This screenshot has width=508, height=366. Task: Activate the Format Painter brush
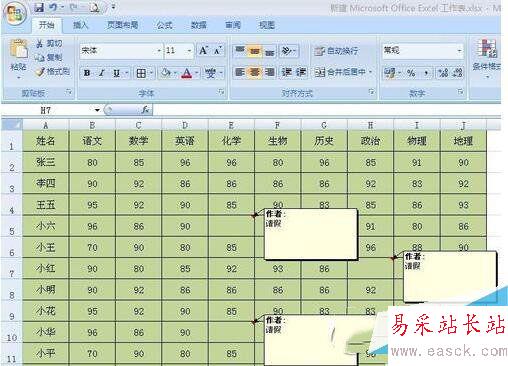click(x=53, y=71)
